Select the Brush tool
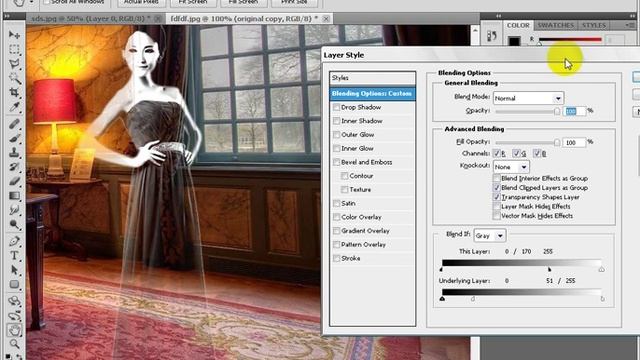The width and height of the screenshot is (640, 360). pyautogui.click(x=14, y=138)
